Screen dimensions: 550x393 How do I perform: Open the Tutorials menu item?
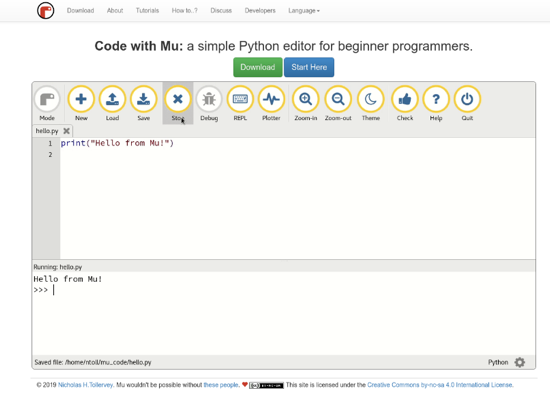click(147, 11)
